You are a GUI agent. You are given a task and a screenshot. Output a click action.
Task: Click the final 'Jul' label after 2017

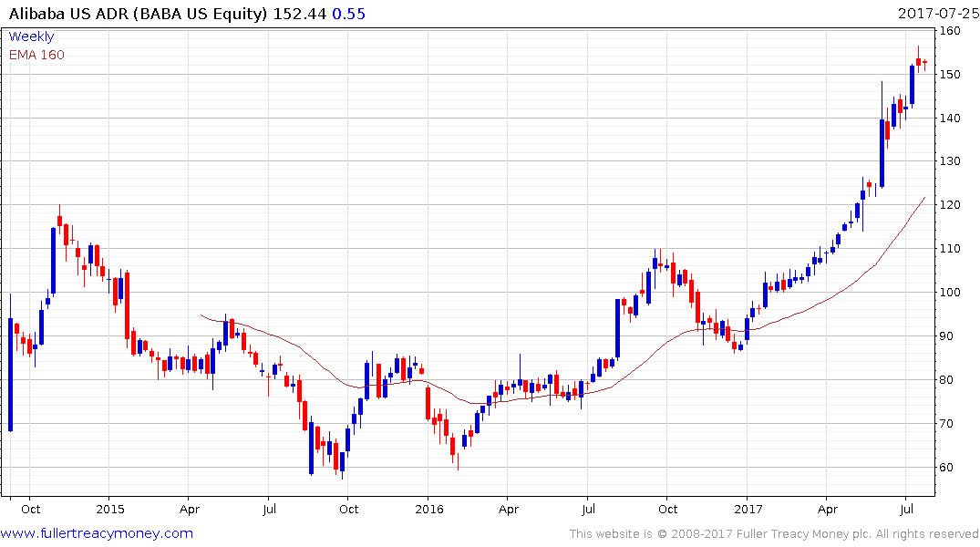906,509
